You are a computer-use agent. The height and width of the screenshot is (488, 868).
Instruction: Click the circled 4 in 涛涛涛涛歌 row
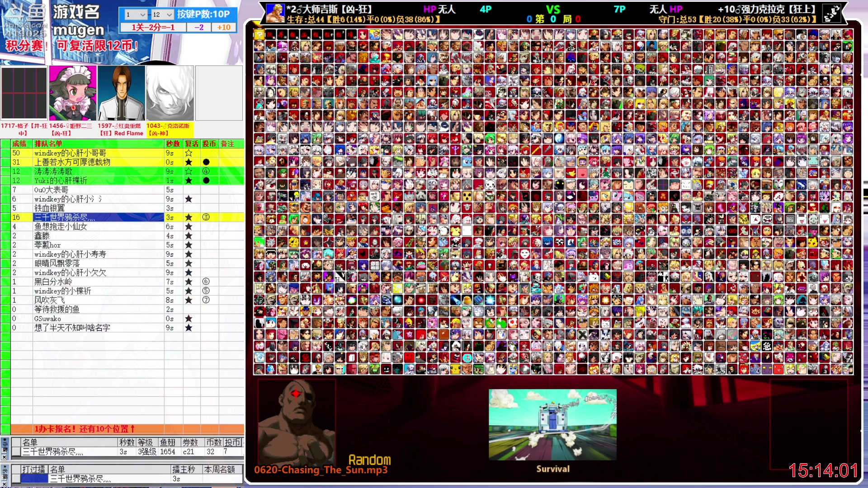pyautogui.click(x=206, y=171)
